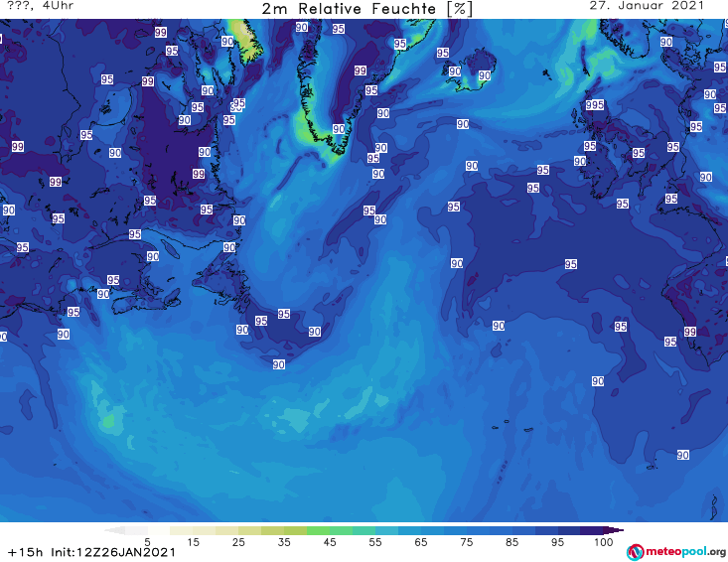
Task: Click the colorbar tick label "75"
Action: [467, 541]
